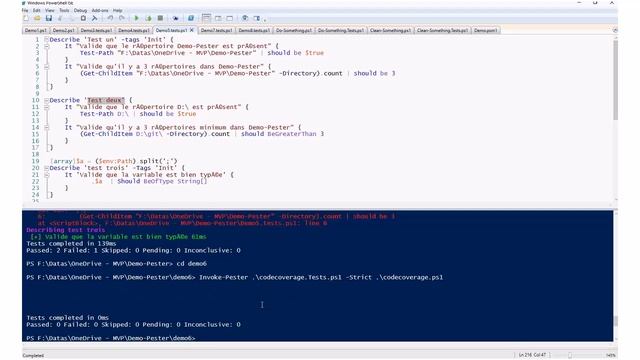Screen dimensions: 640x360
Task: Place the cursor at the last console prompt
Action: (198, 338)
